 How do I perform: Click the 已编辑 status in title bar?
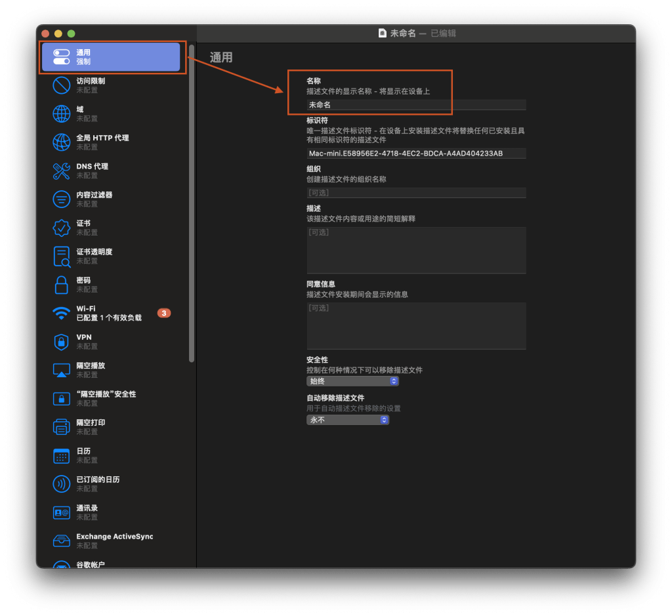point(443,33)
